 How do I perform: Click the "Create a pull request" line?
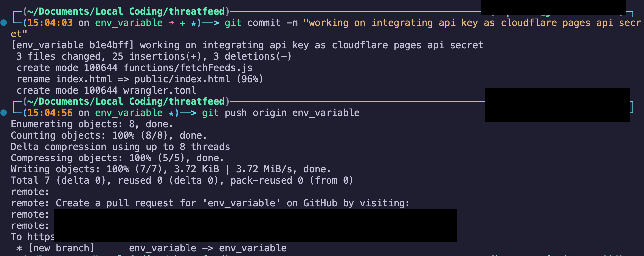pos(233,203)
